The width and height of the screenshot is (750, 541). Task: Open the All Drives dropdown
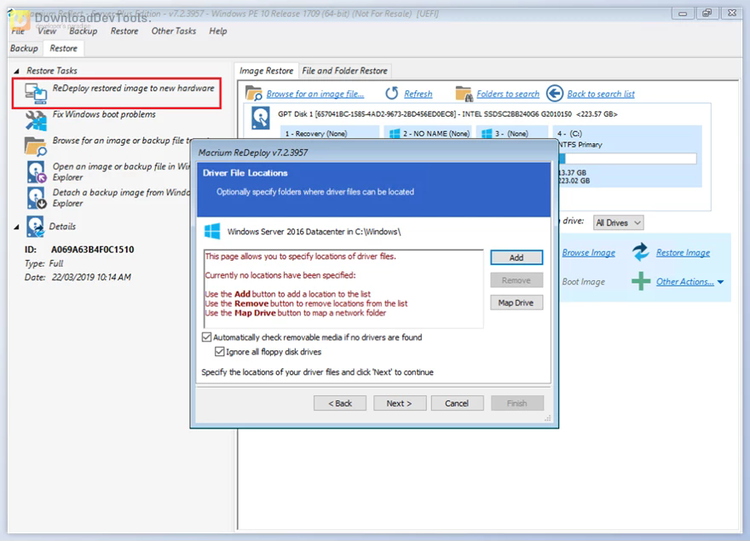pyautogui.click(x=618, y=222)
